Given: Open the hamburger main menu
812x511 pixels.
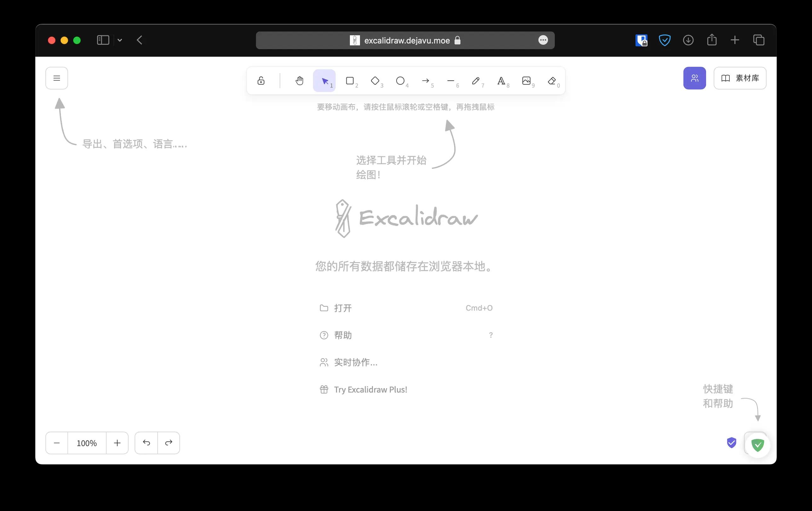Looking at the screenshot, I should 57,78.
